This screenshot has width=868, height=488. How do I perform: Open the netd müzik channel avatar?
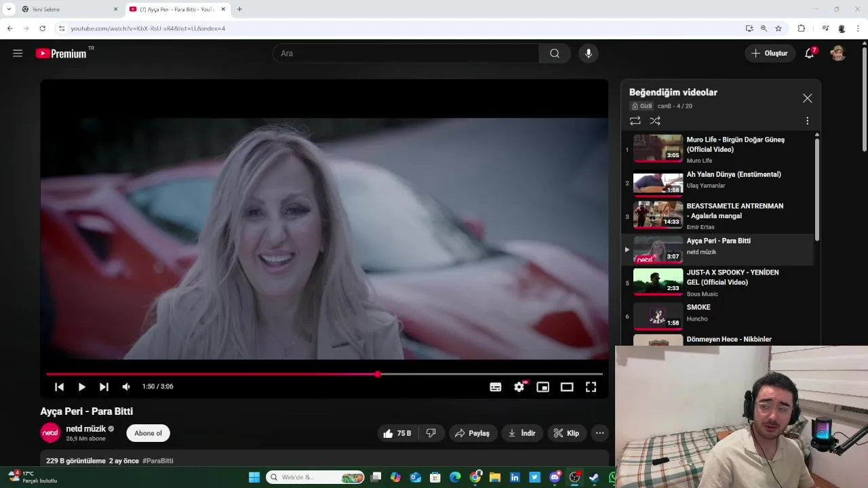coord(50,432)
